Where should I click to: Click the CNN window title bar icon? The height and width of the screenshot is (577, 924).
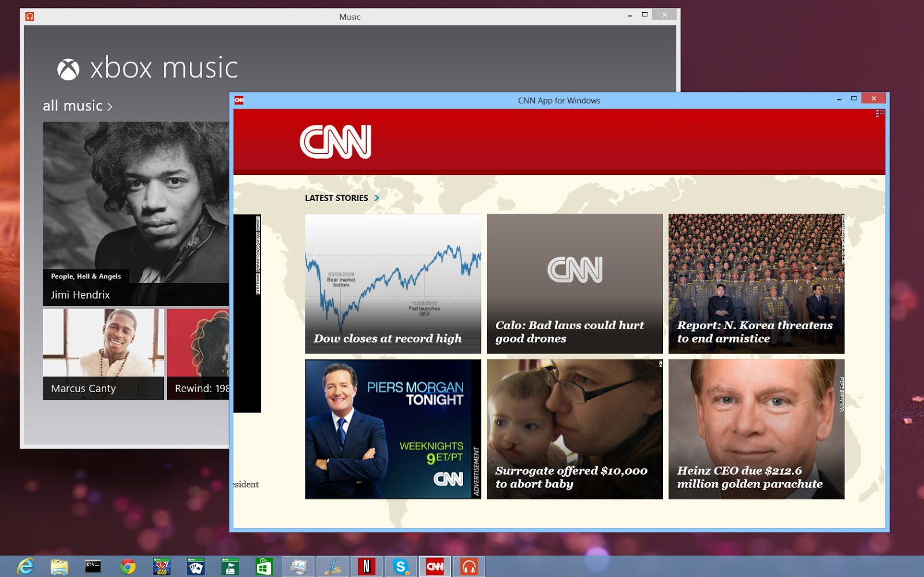tap(239, 100)
